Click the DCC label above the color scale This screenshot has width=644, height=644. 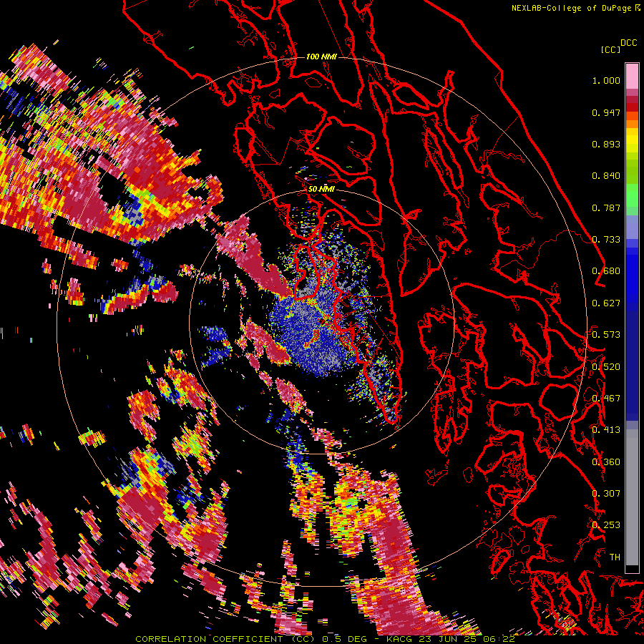click(x=628, y=43)
